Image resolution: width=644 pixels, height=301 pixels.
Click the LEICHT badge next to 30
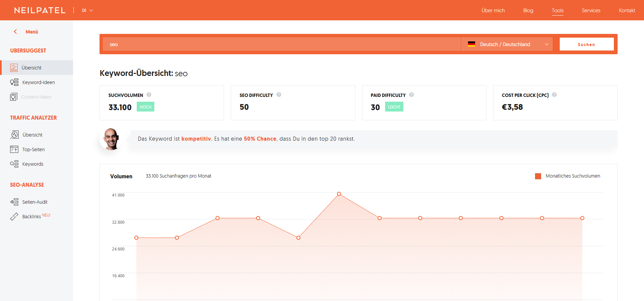[x=394, y=107]
